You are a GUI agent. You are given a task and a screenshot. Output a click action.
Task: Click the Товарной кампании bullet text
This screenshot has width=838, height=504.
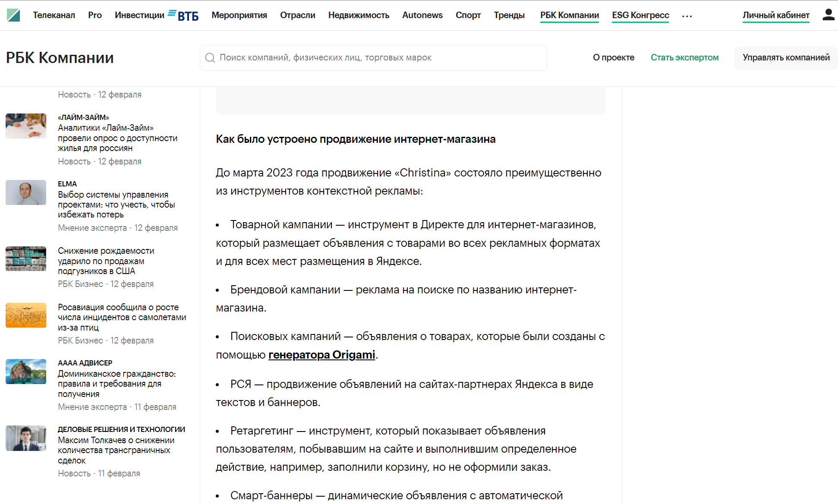[x=408, y=243]
